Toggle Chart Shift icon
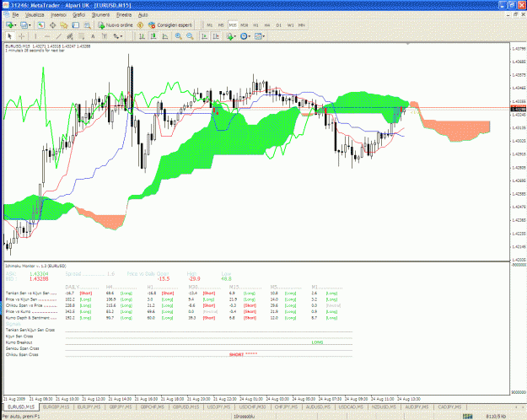Image resolution: width=527 pixels, height=420 pixels. click(x=216, y=36)
